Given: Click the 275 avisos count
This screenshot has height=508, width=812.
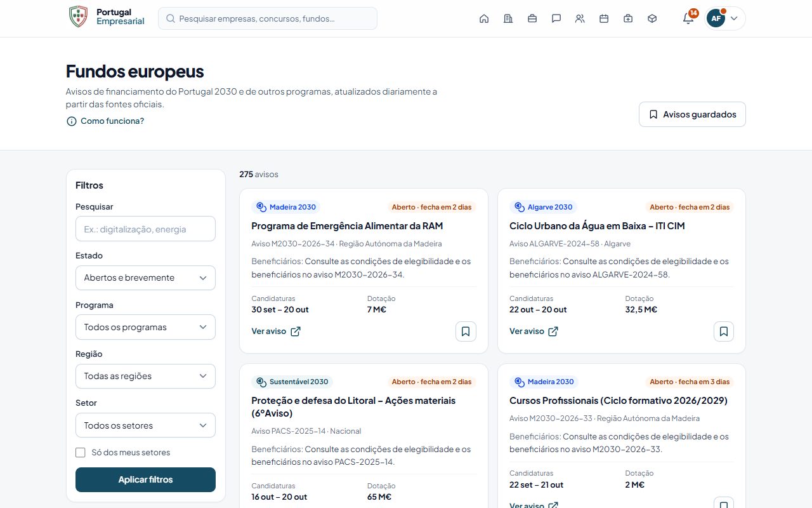Looking at the screenshot, I should point(259,174).
